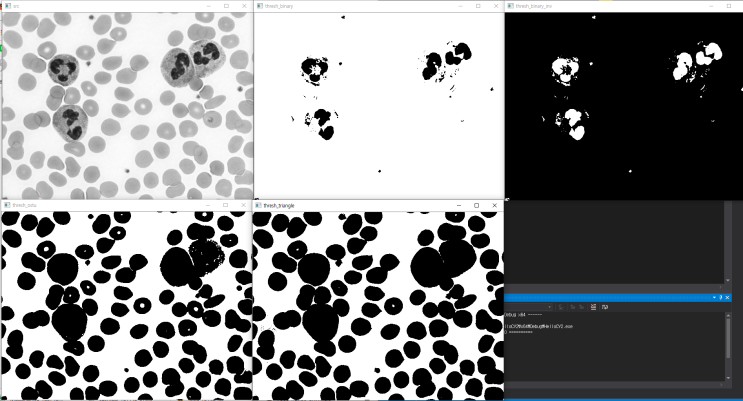Toggle auto-hide pin on Output panel

point(721,297)
